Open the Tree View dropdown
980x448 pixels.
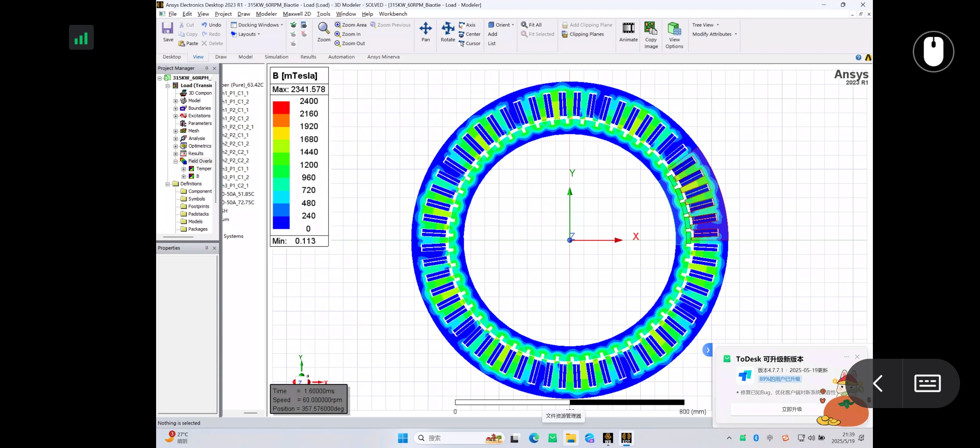(x=706, y=25)
